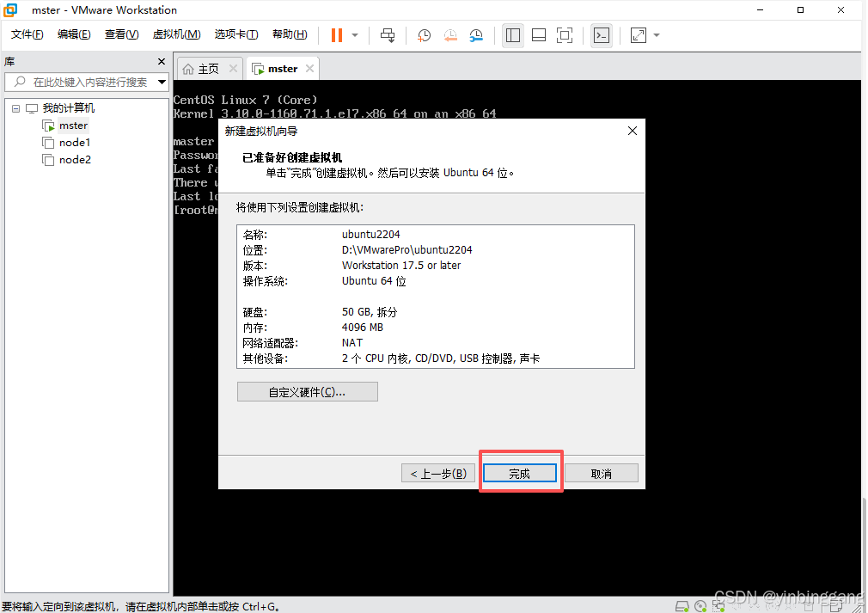Click the 已准备好创建虚拟机 heading
The height and width of the screenshot is (613, 868).
click(x=292, y=158)
